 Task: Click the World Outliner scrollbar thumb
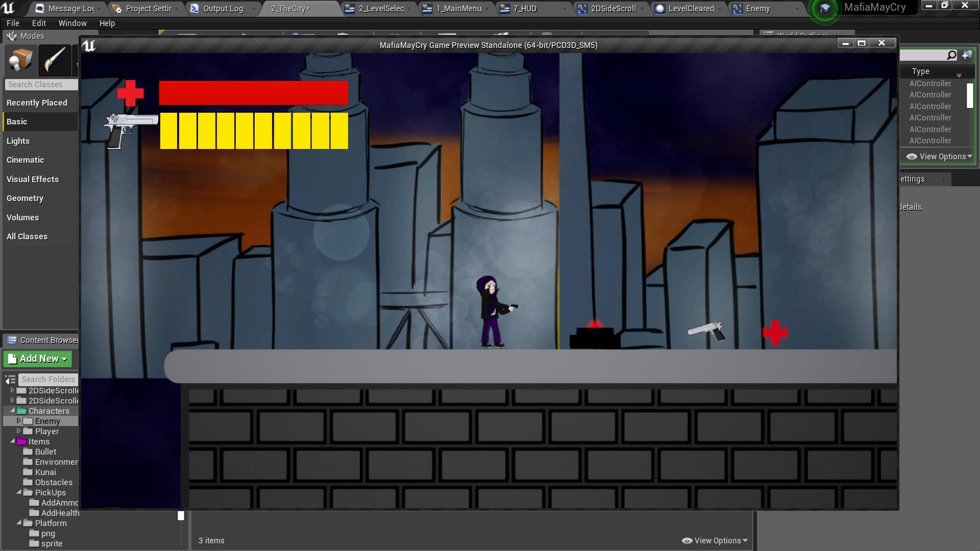click(x=970, y=96)
